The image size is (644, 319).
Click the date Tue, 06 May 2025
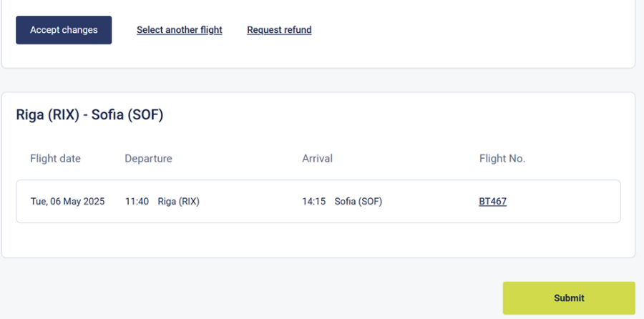[x=67, y=202]
